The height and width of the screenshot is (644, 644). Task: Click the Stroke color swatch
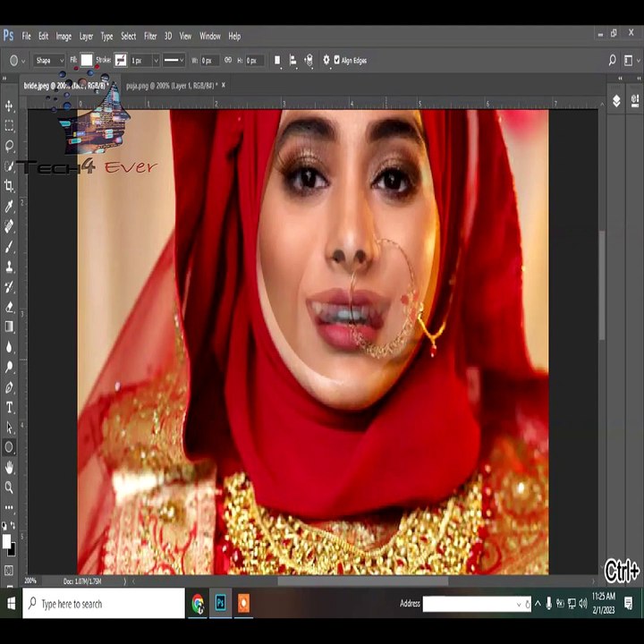point(121,60)
